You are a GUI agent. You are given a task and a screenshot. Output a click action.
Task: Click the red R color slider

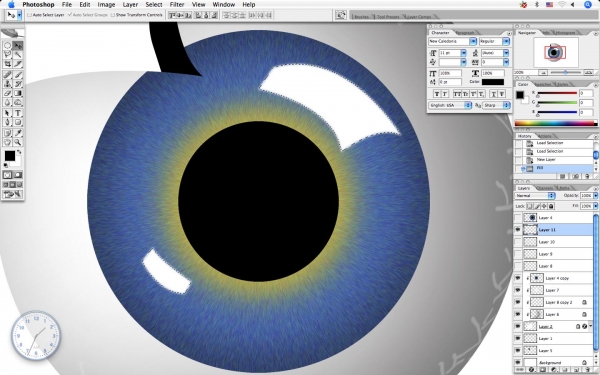click(557, 93)
